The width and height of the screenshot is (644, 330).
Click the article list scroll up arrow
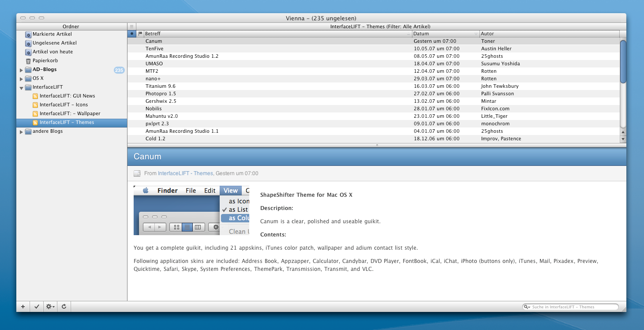coord(623,132)
